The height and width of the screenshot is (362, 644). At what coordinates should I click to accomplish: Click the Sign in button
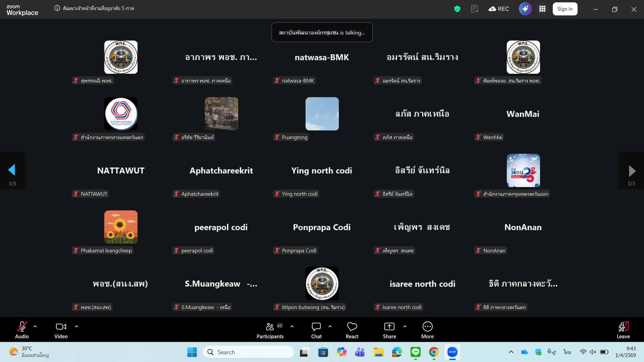[x=565, y=9]
